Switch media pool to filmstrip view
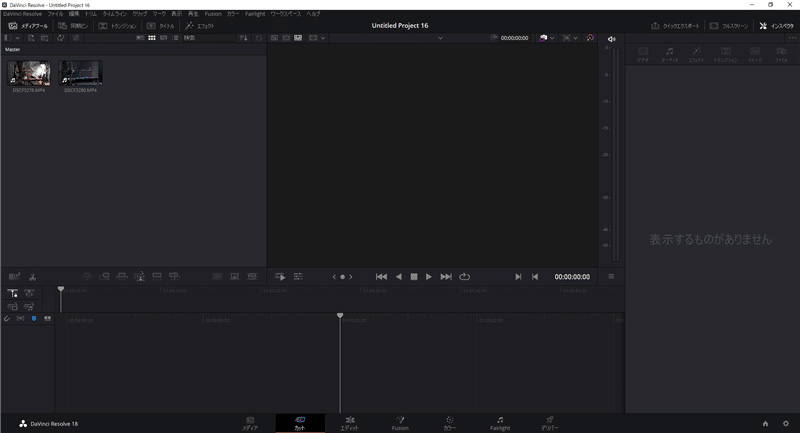Image resolution: width=800 pixels, height=433 pixels. (164, 38)
